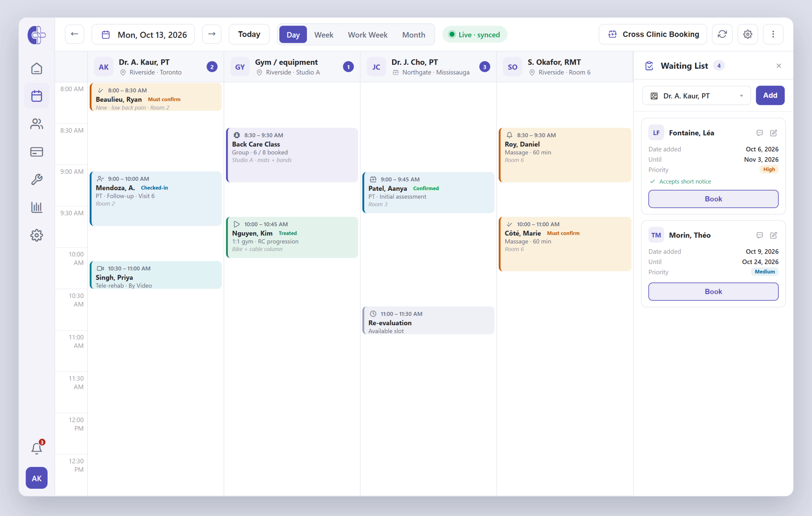Click Dr. J. Cho, PT column header

click(429, 67)
